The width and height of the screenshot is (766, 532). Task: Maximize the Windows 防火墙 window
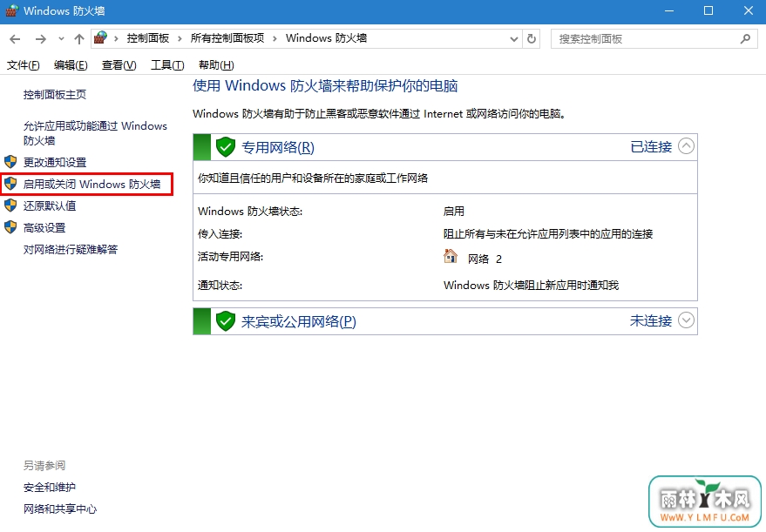[x=708, y=10]
